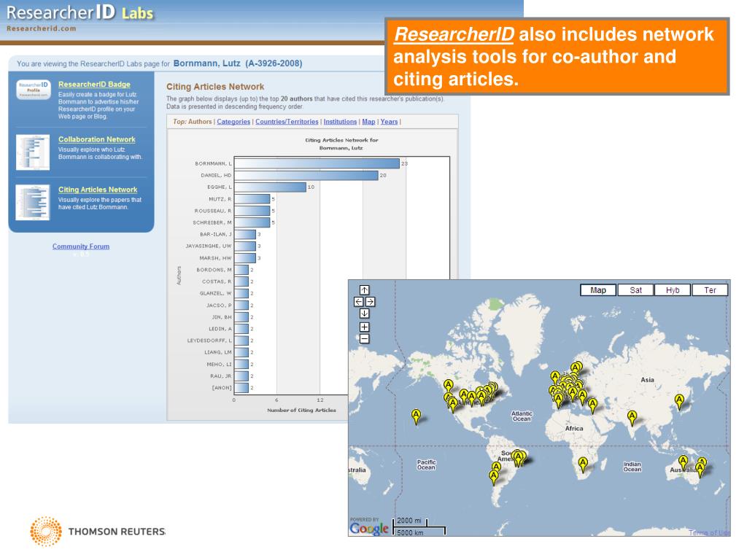Click the 'MEHO, LI' author label
The height and width of the screenshot is (560, 747).
click(x=219, y=365)
